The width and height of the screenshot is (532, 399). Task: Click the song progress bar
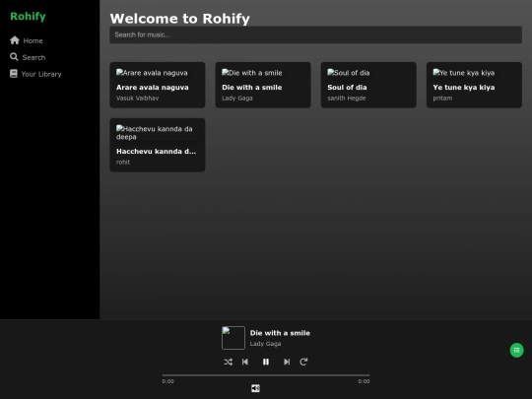tap(266, 375)
